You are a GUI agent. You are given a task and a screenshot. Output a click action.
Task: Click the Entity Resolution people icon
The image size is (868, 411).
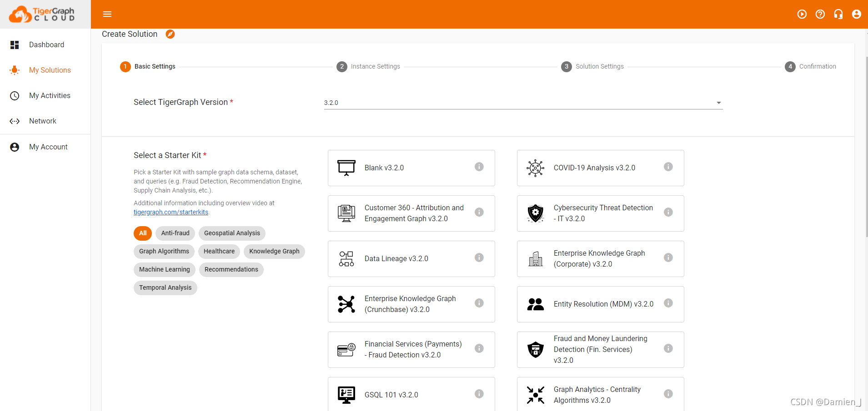(536, 304)
